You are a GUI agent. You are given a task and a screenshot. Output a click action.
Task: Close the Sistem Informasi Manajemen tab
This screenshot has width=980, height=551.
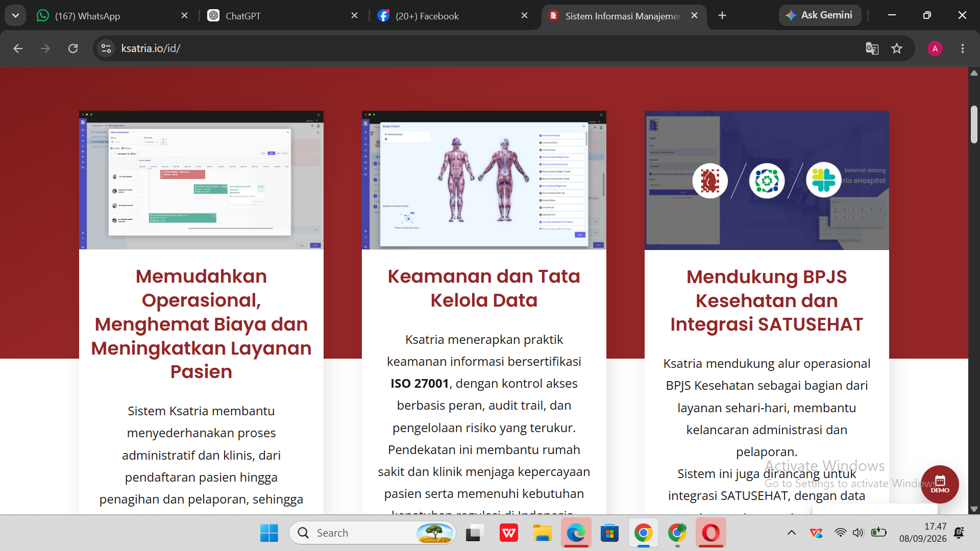pos(694,16)
